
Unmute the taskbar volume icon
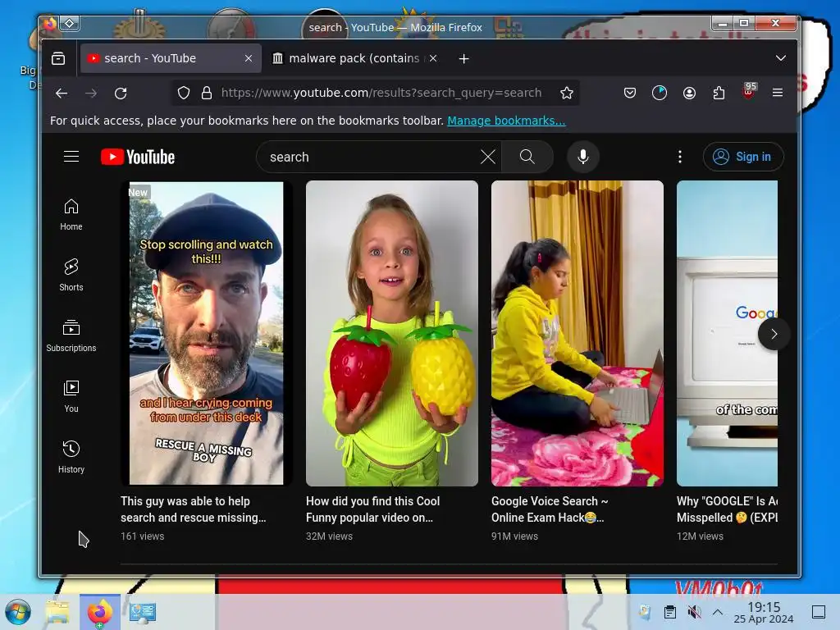pyautogui.click(x=694, y=612)
